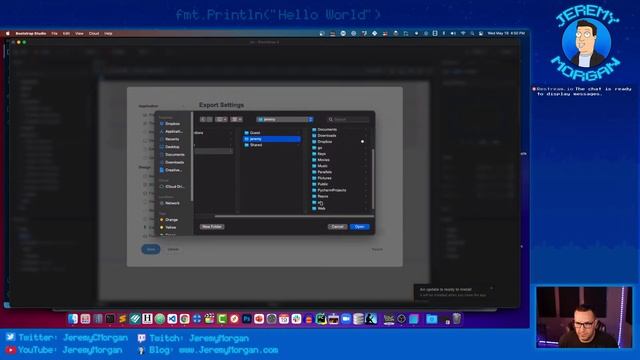Screen dimensions: 640x360
Task: Go back with the file dialog back arrow
Action: coord(203,119)
